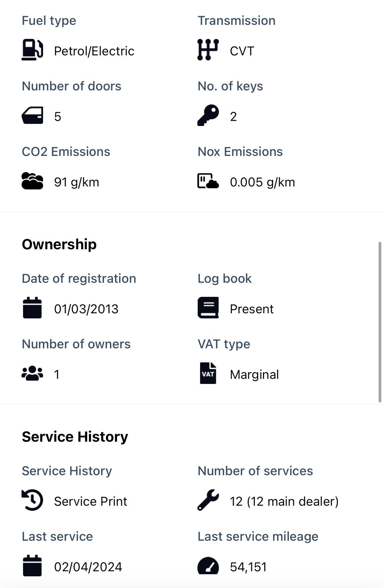
Task: Tap the service history clock icon
Action: point(32,500)
